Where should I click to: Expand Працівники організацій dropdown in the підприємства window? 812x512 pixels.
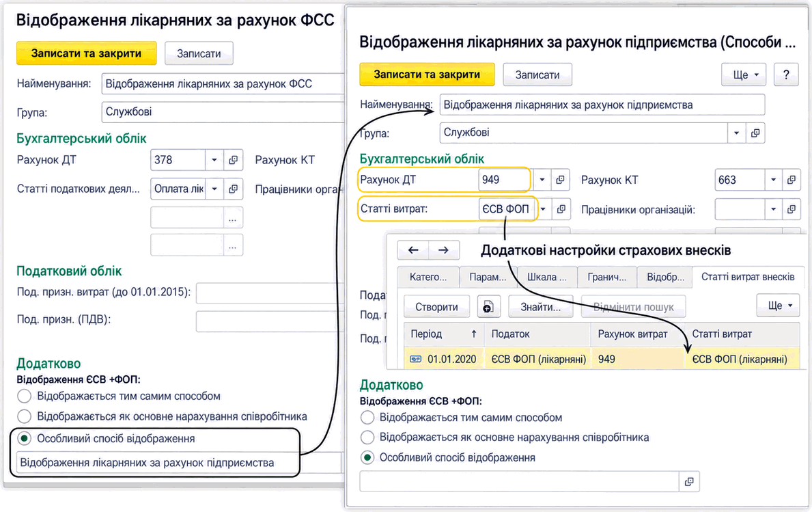pyautogui.click(x=773, y=209)
